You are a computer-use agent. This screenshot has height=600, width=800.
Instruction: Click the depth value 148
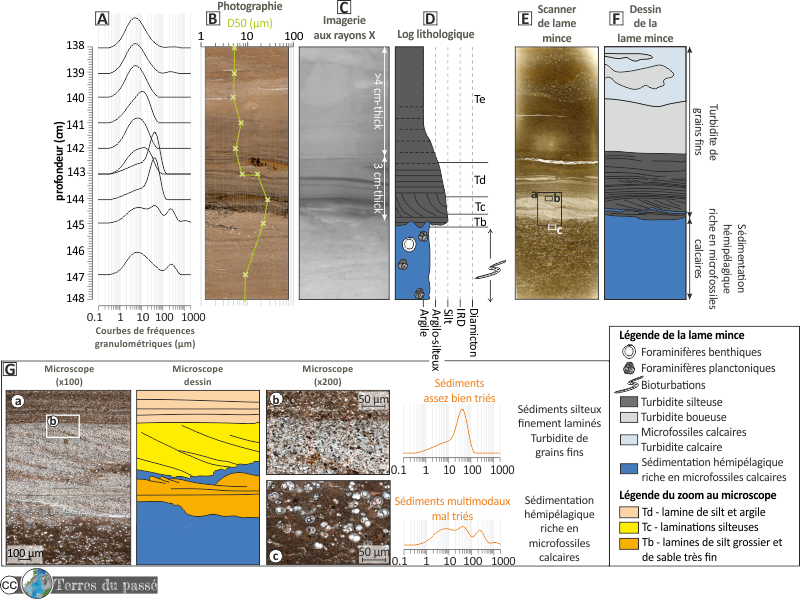[x=75, y=298]
